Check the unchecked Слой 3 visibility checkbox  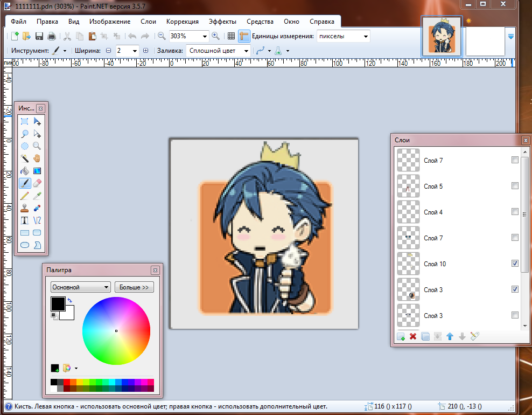coord(515,315)
